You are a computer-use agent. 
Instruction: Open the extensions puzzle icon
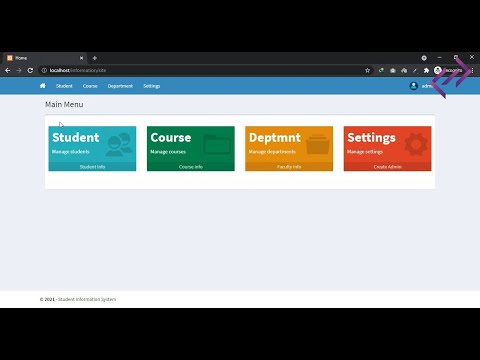[x=426, y=70]
